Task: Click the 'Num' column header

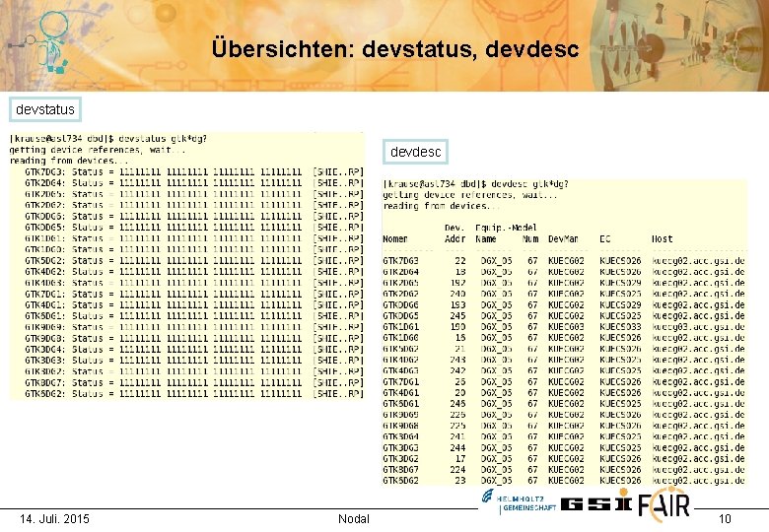Action: coord(530,239)
